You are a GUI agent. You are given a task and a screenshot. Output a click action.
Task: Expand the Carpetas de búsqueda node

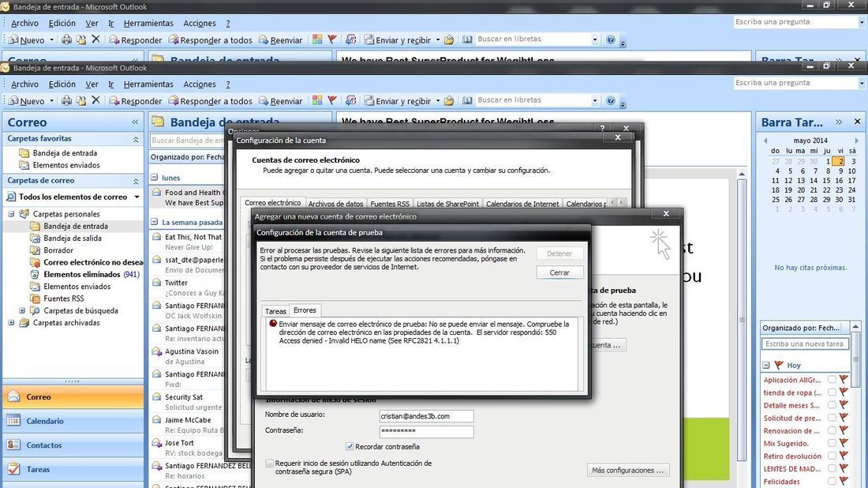22,311
